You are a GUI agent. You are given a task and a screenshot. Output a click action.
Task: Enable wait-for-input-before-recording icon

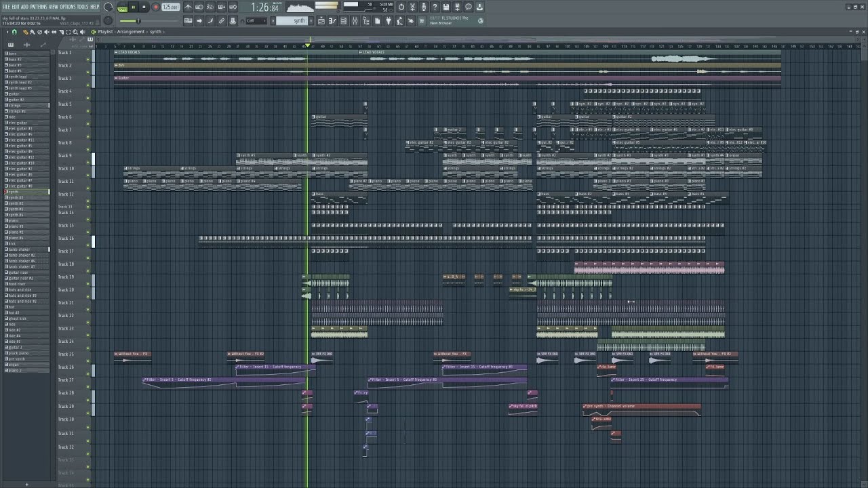[199, 7]
